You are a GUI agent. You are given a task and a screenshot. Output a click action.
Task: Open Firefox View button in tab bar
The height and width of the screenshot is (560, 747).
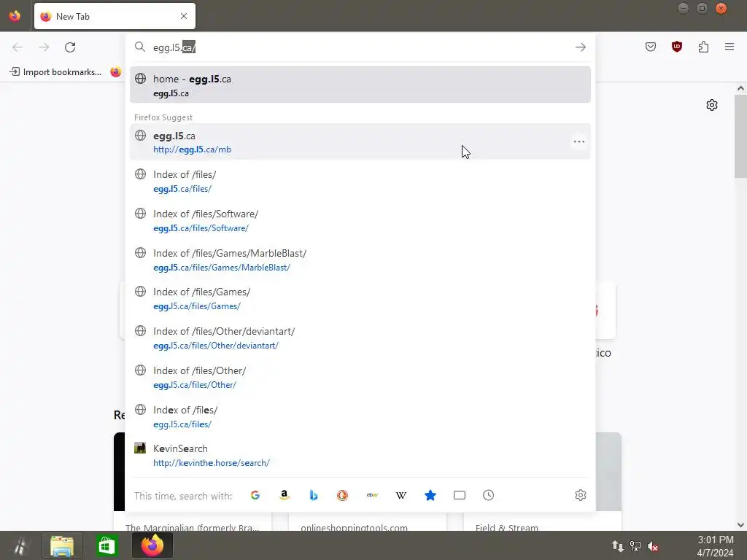15,16
